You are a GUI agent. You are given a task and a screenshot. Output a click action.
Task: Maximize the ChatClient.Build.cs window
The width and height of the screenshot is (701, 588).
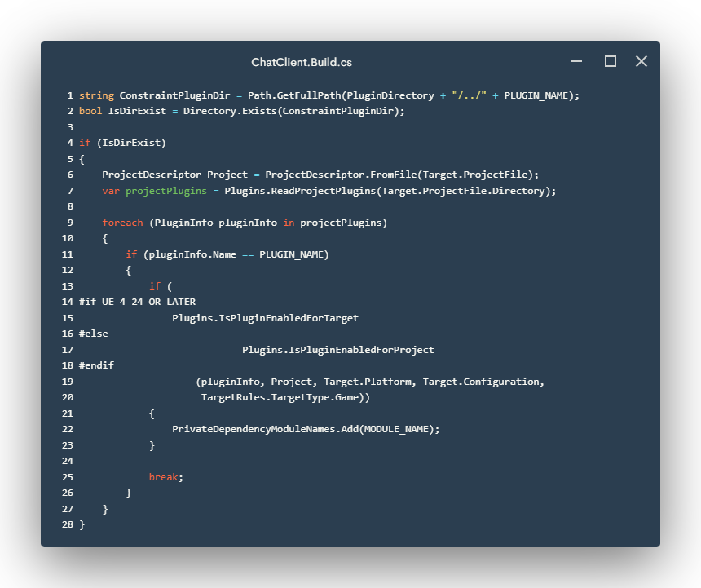tap(611, 61)
